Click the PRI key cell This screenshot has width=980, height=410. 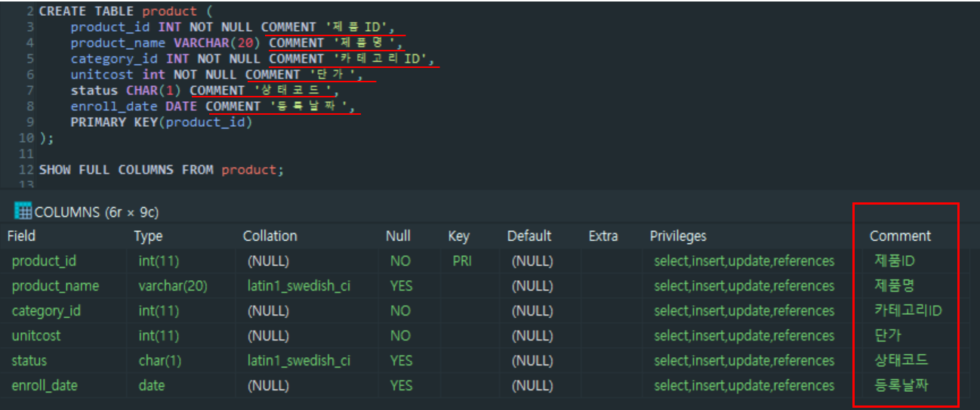click(462, 261)
